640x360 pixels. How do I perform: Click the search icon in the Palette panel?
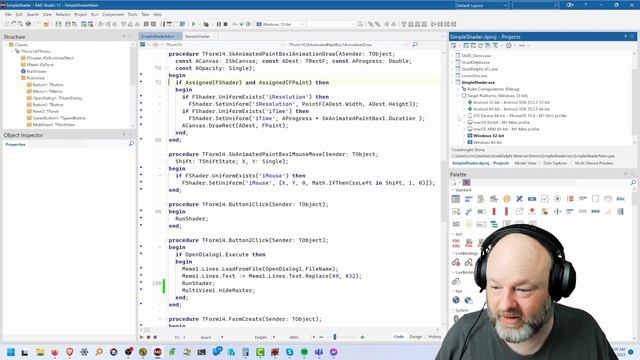coord(633,182)
